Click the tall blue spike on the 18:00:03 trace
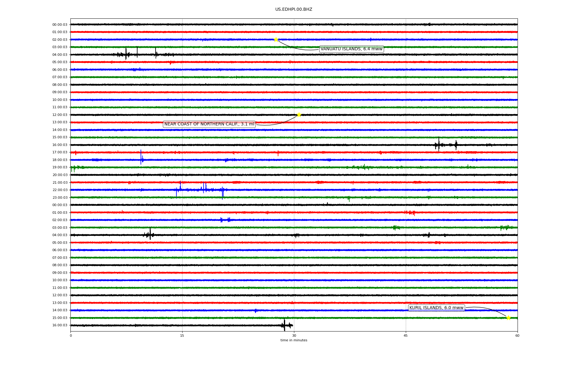 [141, 157]
